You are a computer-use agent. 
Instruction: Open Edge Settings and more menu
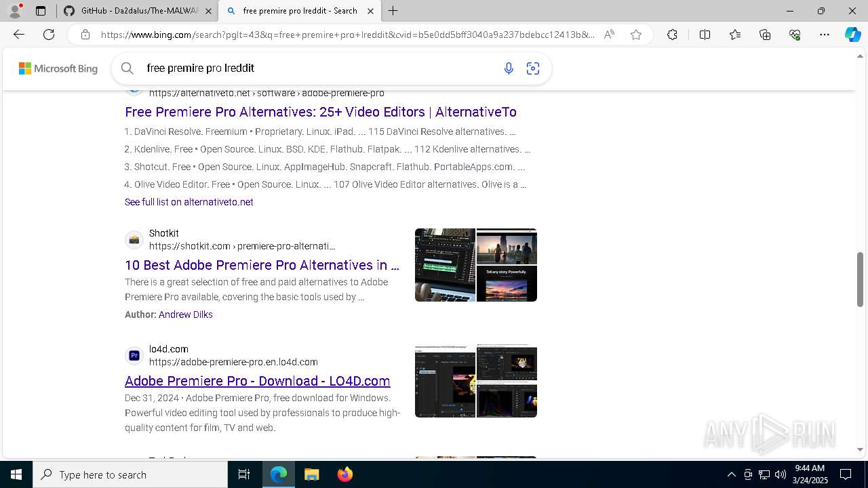(x=825, y=35)
